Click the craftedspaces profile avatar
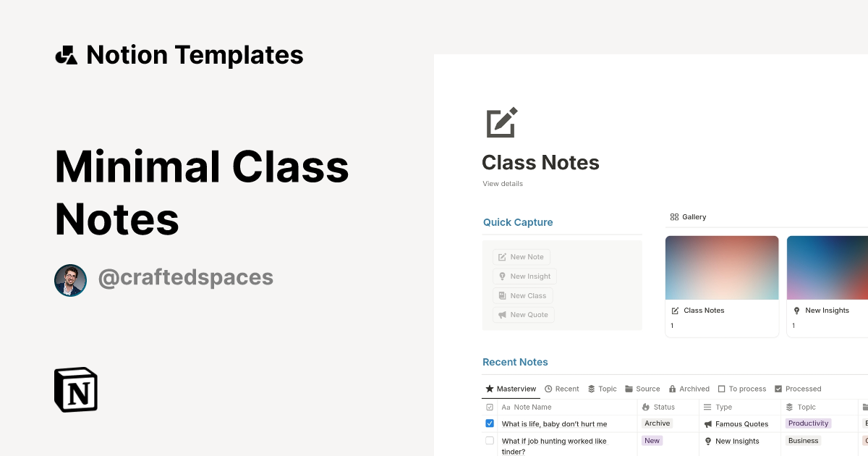Viewport: 868px width, 456px height. click(70, 280)
